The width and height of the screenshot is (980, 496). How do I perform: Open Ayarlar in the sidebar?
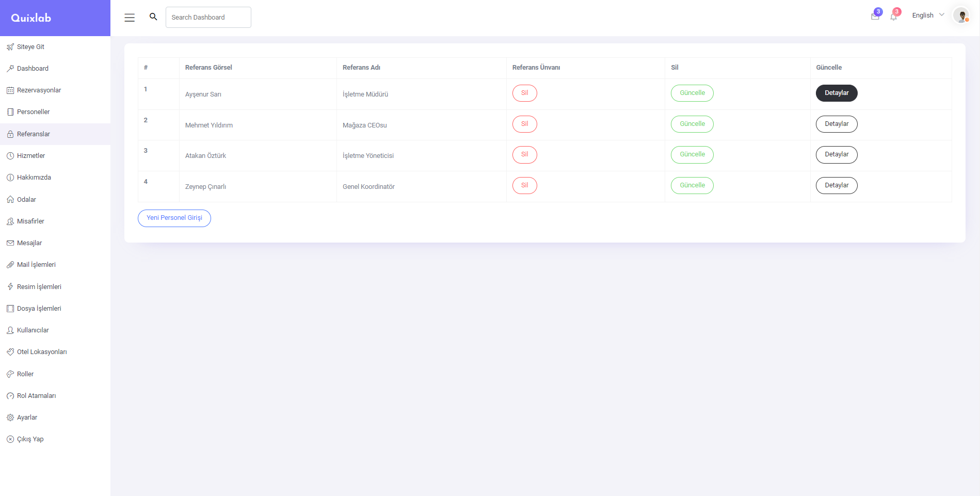click(x=55, y=418)
